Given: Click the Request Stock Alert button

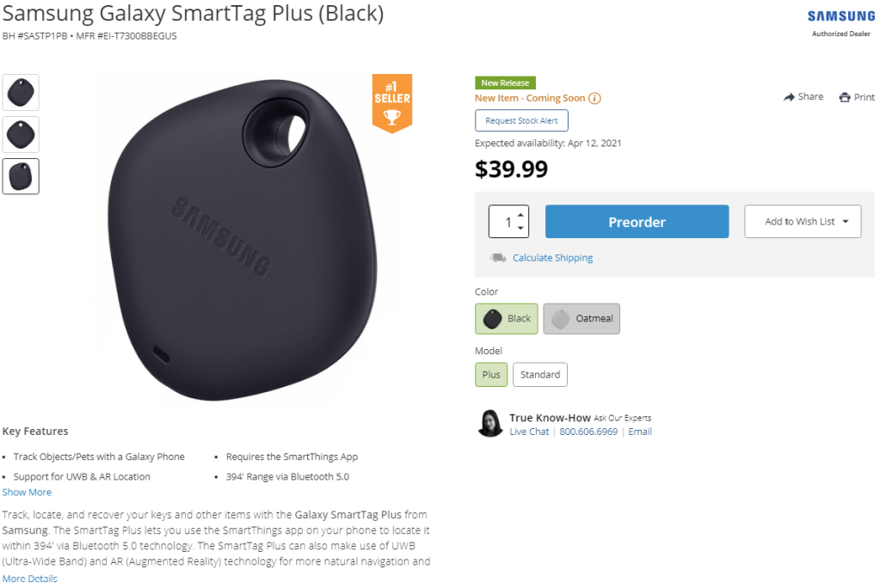Looking at the screenshot, I should pos(521,121).
